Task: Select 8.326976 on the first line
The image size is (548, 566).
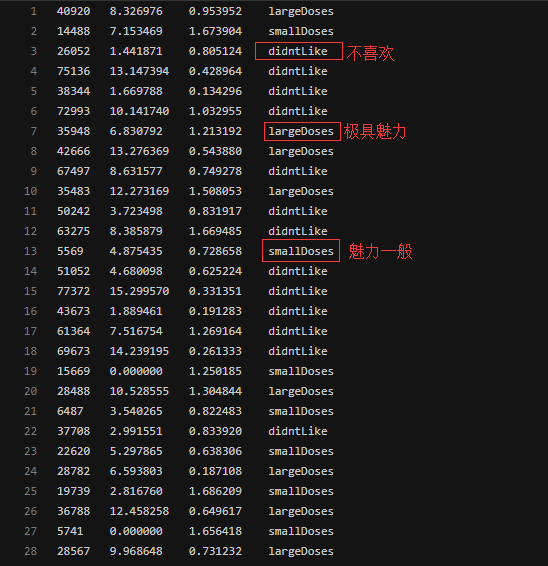Action: [136, 11]
